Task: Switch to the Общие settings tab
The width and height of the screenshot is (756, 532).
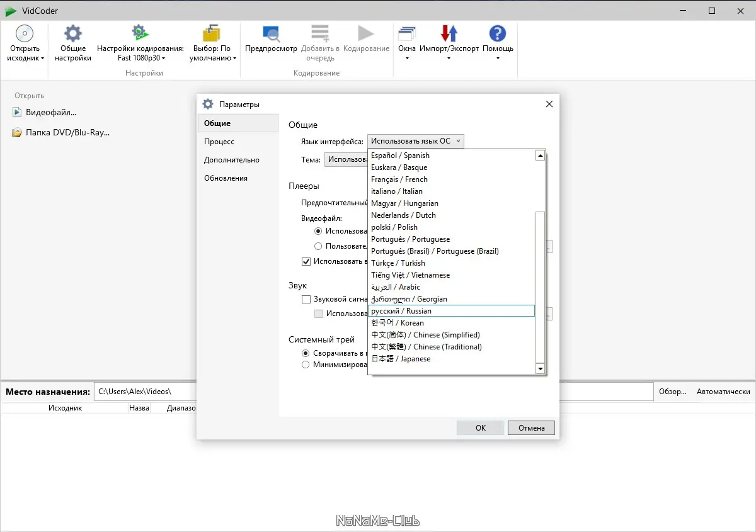Action: point(238,123)
